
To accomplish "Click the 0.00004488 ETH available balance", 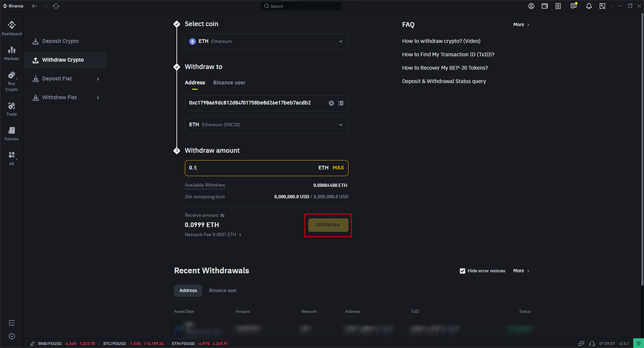I will point(330,186).
